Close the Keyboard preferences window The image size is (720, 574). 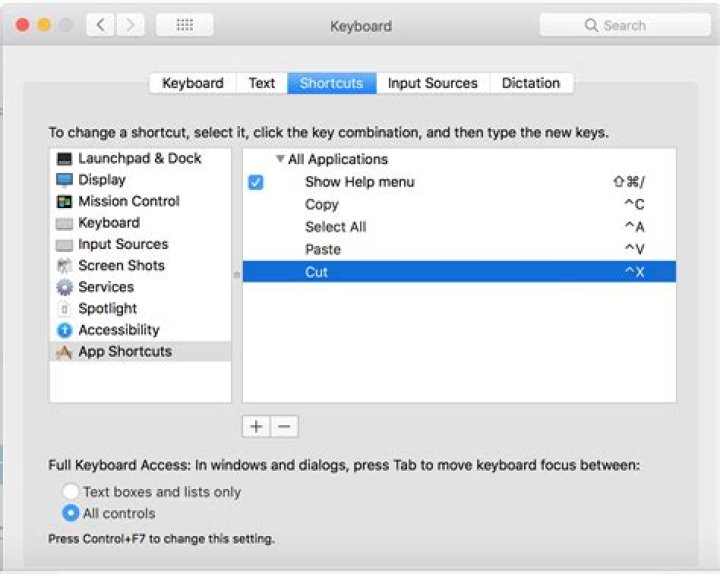click(x=22, y=25)
